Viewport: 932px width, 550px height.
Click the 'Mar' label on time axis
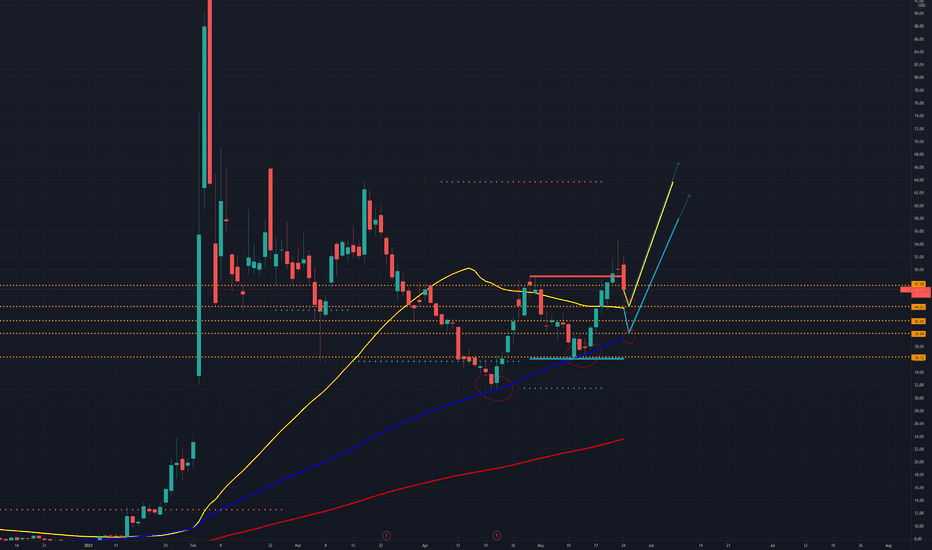(x=298, y=545)
